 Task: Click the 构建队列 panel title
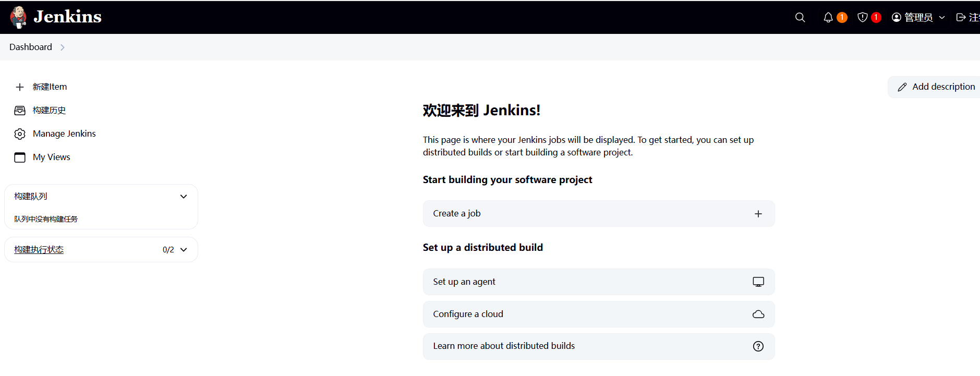click(31, 196)
